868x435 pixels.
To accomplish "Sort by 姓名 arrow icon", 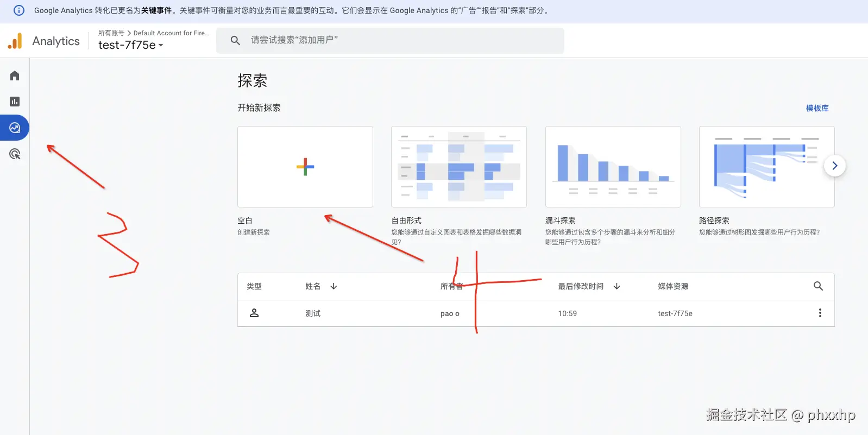I will pyautogui.click(x=334, y=286).
